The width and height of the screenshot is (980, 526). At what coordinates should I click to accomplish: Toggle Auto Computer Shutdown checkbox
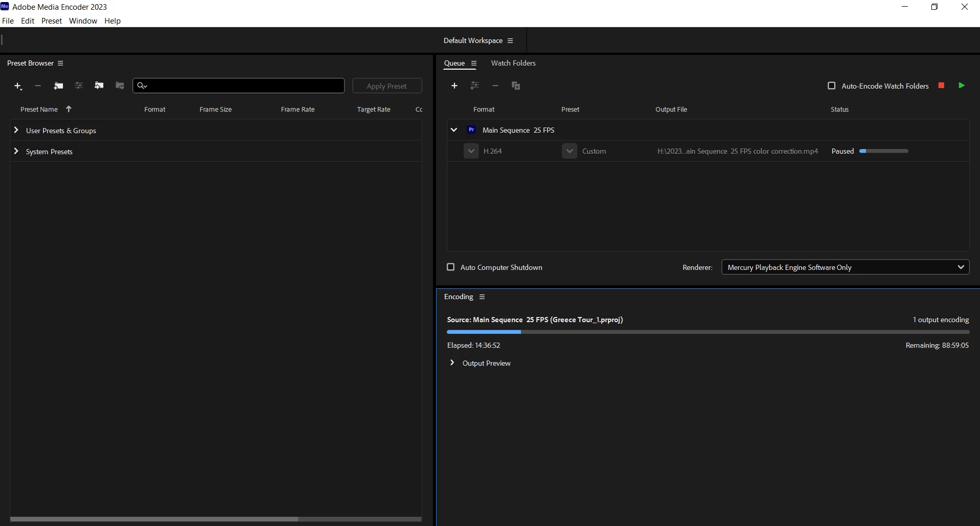[451, 267]
